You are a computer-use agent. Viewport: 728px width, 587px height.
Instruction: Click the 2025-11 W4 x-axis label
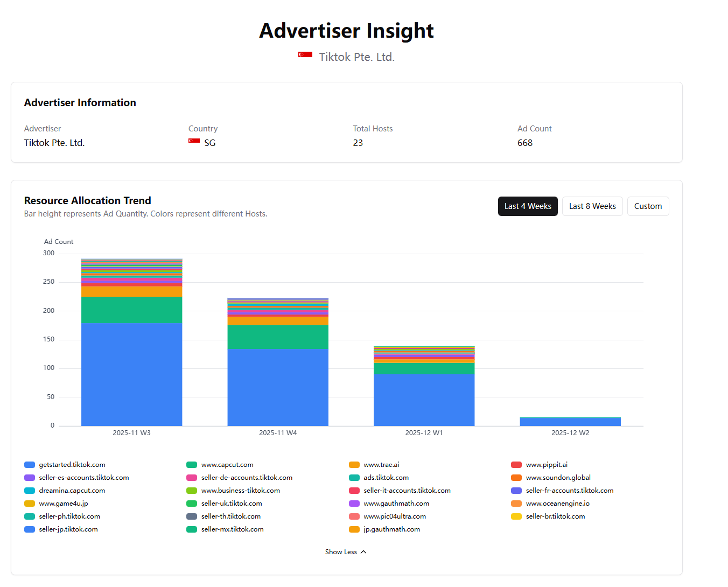[278, 433]
